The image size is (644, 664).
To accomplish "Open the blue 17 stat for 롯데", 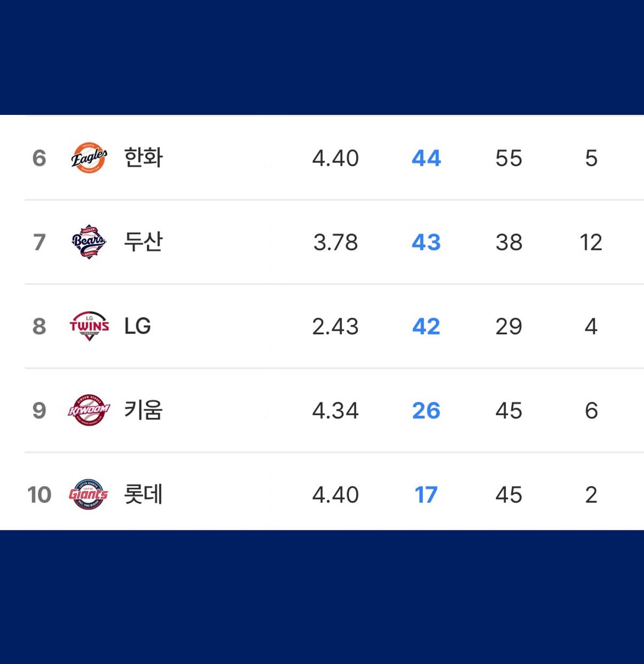I will [x=426, y=495].
